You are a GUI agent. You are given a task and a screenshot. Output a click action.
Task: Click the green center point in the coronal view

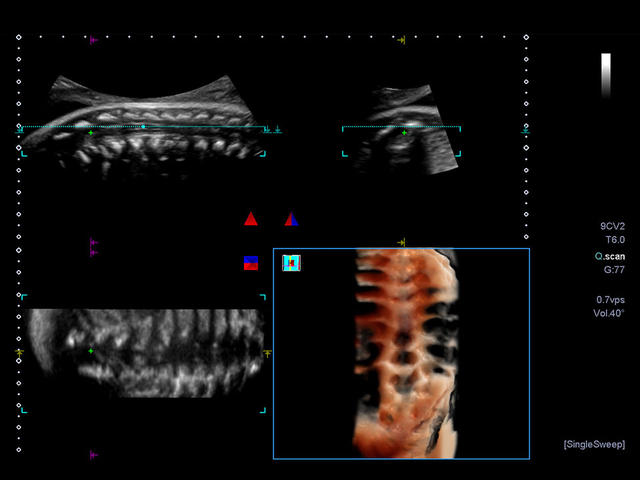click(91, 351)
